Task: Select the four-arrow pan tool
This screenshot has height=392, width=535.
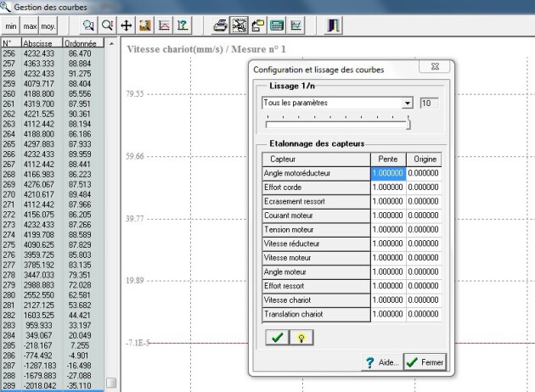Action: click(x=127, y=25)
